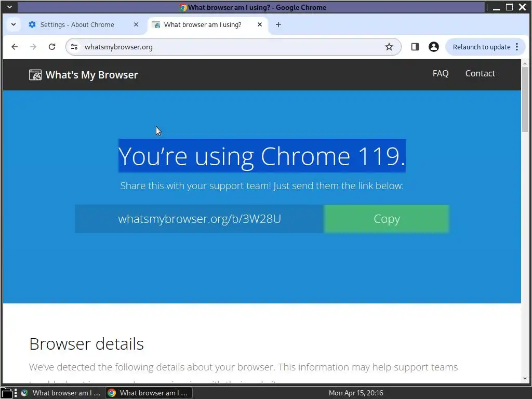This screenshot has height=399, width=532.
Task: Click the scrollbar down arrow
Action: (525, 379)
